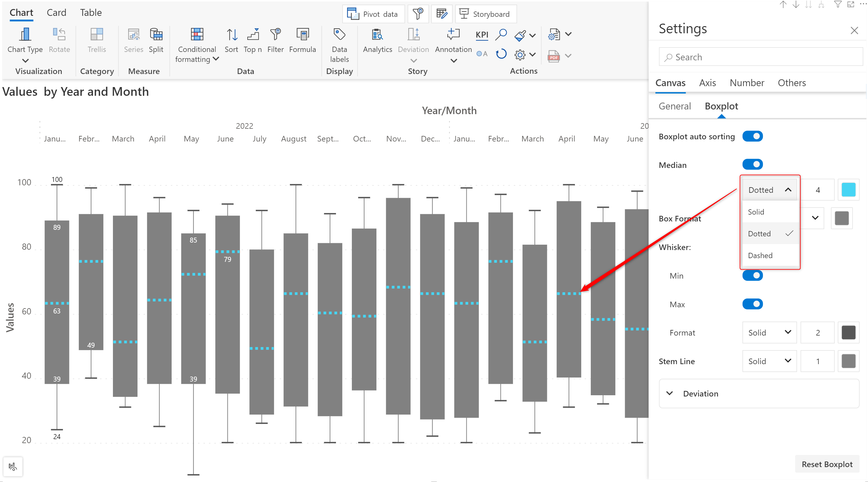This screenshot has width=868, height=482.
Task: Click the Reset Boxplot button
Action: [x=827, y=464]
